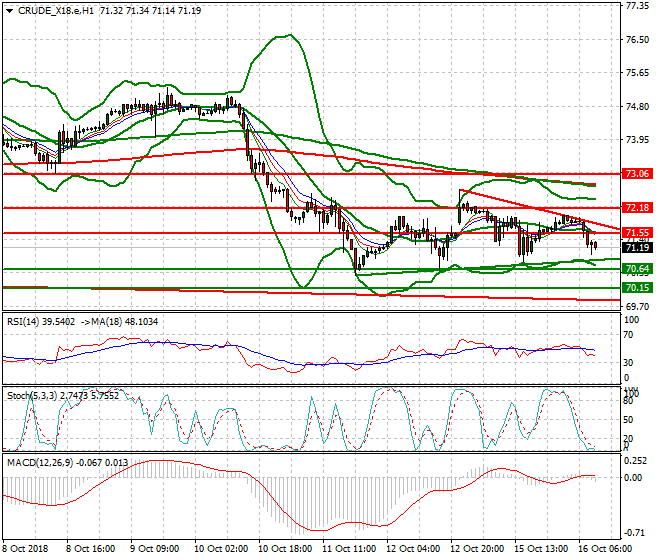Click the 76.50 price scale value

(x=637, y=40)
